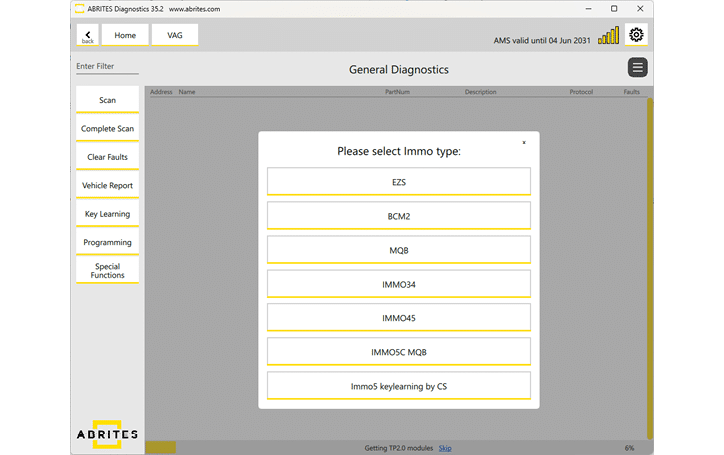Go to the Home tab

[x=125, y=35]
